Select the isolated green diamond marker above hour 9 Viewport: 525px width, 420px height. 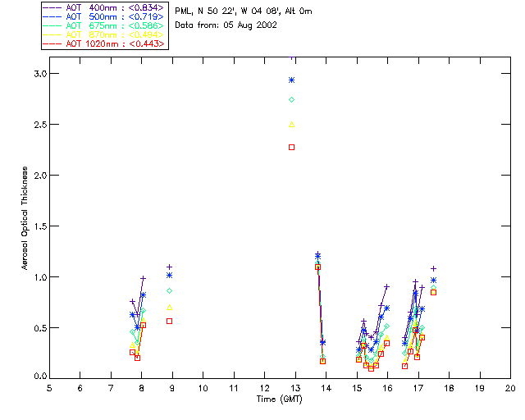point(170,291)
